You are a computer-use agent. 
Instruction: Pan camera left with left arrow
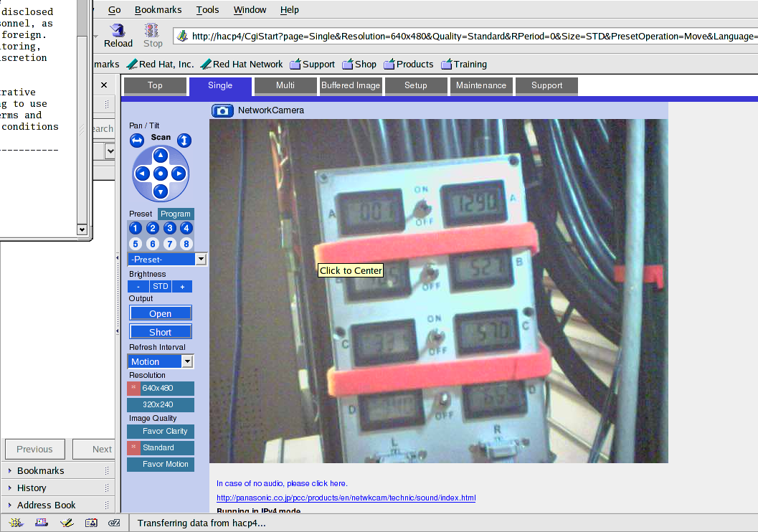[x=142, y=174]
